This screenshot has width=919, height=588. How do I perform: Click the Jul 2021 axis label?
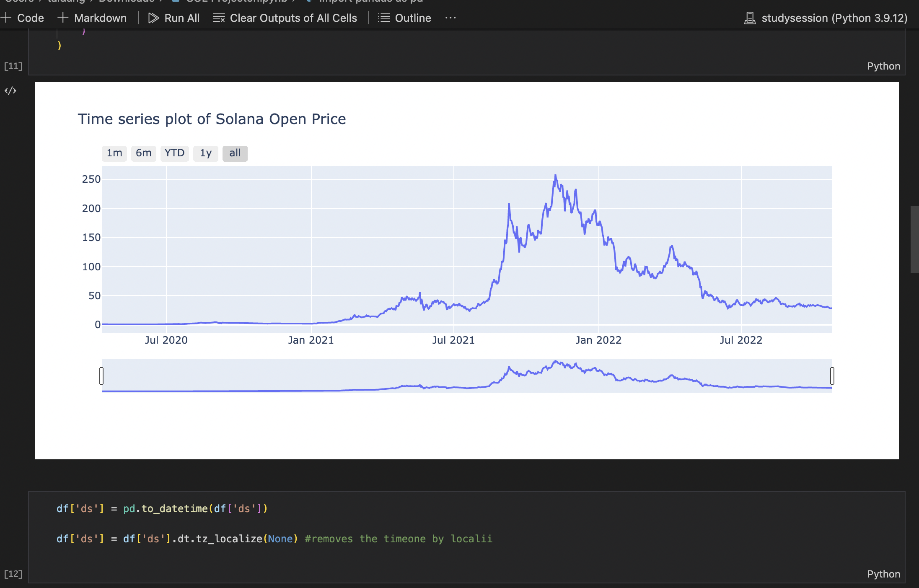click(x=453, y=340)
